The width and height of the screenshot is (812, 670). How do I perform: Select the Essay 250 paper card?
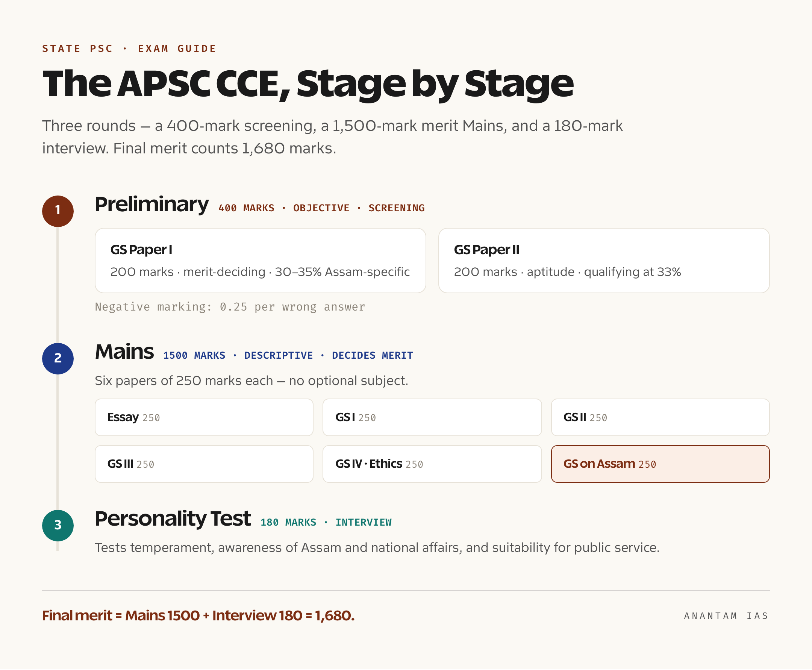(204, 417)
